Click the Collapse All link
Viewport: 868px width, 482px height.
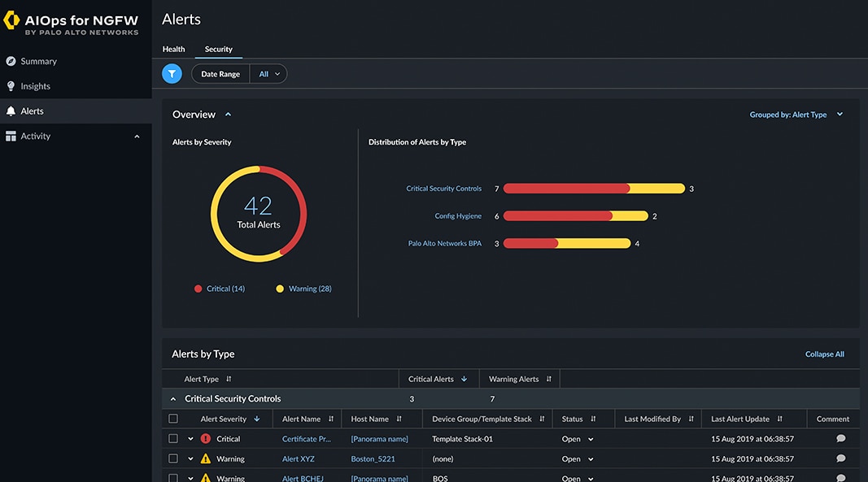824,354
